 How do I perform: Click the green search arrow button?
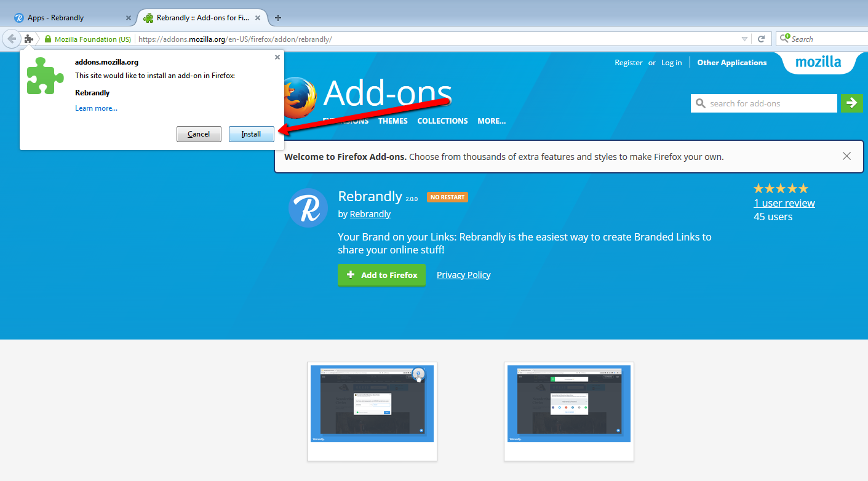pos(851,103)
